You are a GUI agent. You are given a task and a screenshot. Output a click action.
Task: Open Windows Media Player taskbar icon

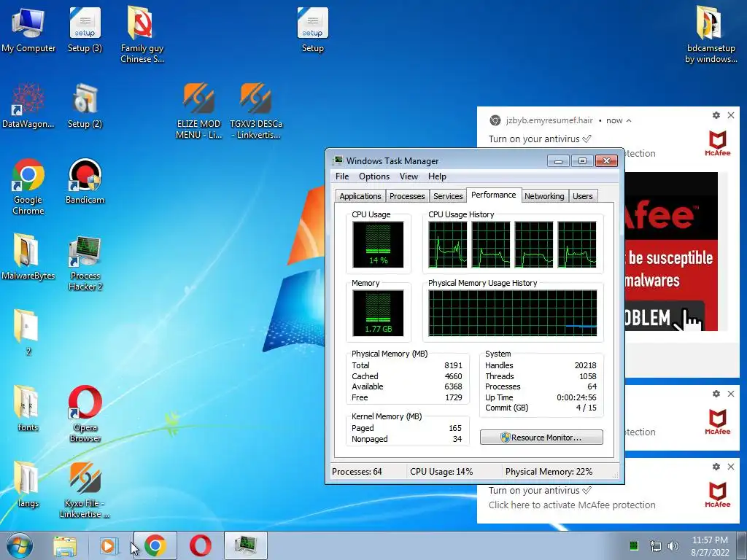(109, 545)
